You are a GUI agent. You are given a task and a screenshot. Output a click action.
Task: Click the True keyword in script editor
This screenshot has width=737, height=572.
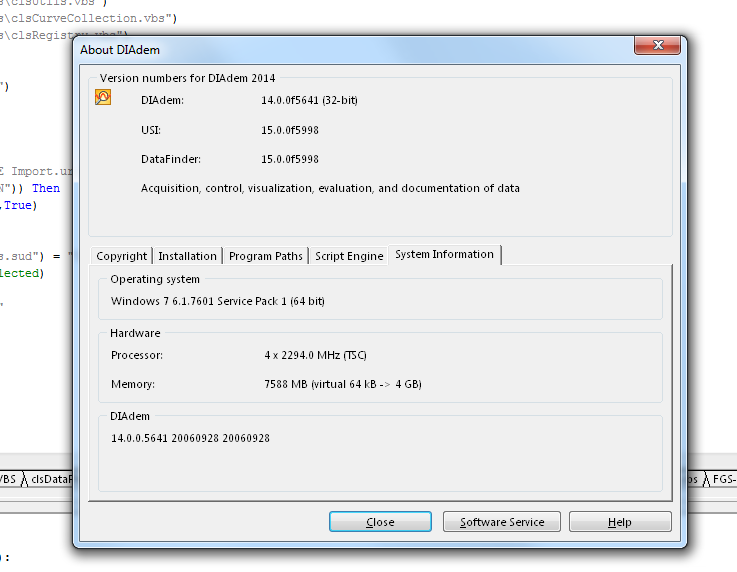point(18,205)
